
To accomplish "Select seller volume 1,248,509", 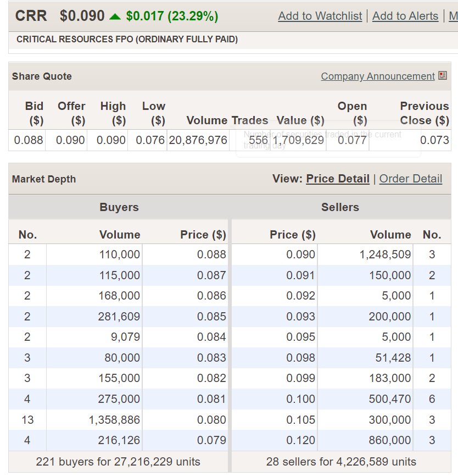I will click(x=385, y=254).
